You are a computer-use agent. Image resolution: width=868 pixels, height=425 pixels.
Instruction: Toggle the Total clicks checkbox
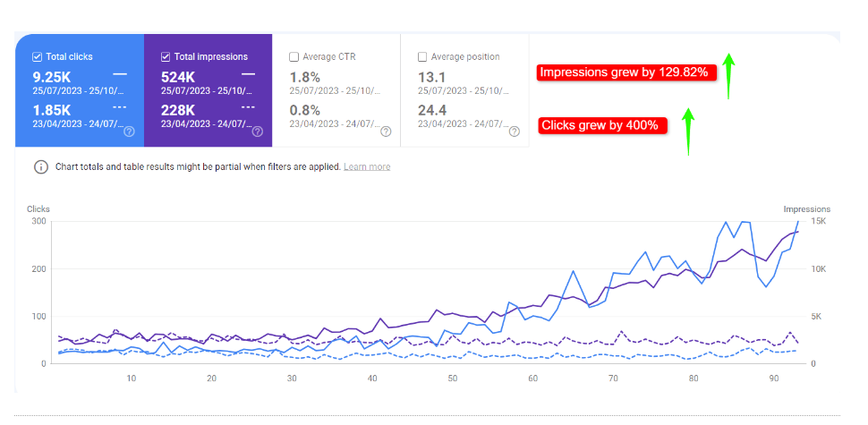pyautogui.click(x=37, y=56)
